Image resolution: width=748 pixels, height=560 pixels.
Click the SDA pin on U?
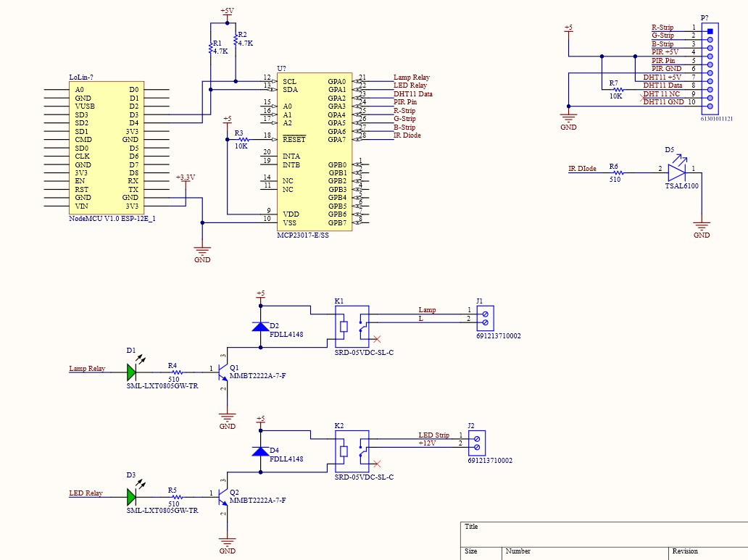[x=290, y=90]
